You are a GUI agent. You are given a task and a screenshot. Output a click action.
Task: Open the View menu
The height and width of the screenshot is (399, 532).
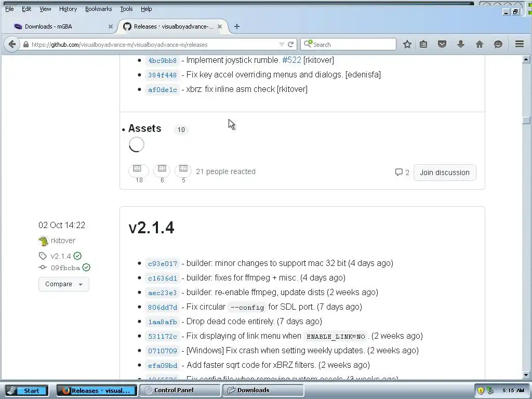click(x=45, y=9)
